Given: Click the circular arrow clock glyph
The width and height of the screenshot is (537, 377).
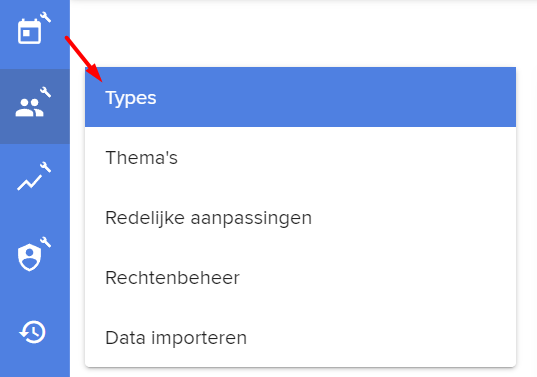Looking at the screenshot, I should pyautogui.click(x=33, y=332).
